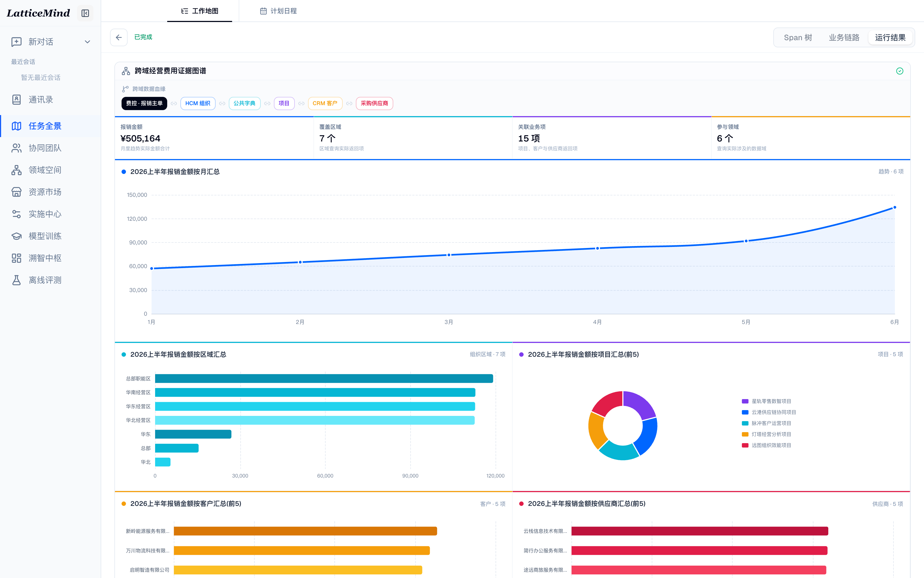Click the 项目 lineage chip
Viewport: 924px width, 578px height.
pyautogui.click(x=284, y=103)
